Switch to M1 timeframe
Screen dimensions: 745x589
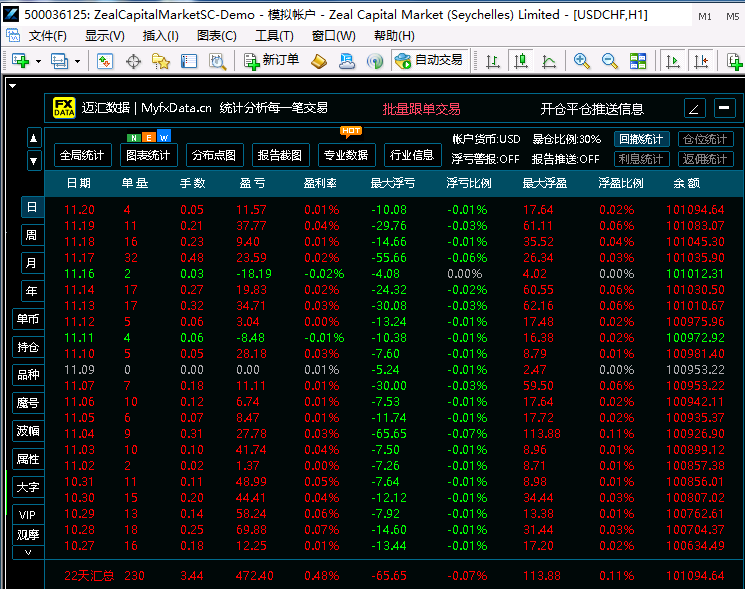705,17
